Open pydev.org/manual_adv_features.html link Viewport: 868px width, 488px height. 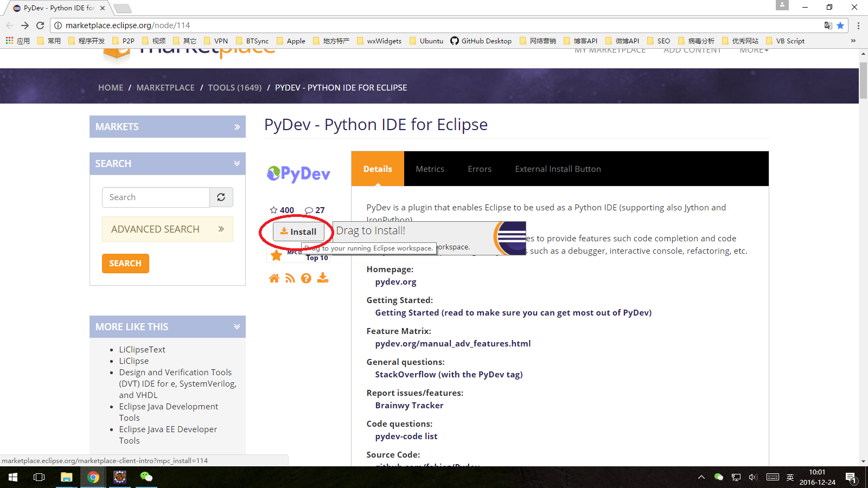(x=453, y=344)
